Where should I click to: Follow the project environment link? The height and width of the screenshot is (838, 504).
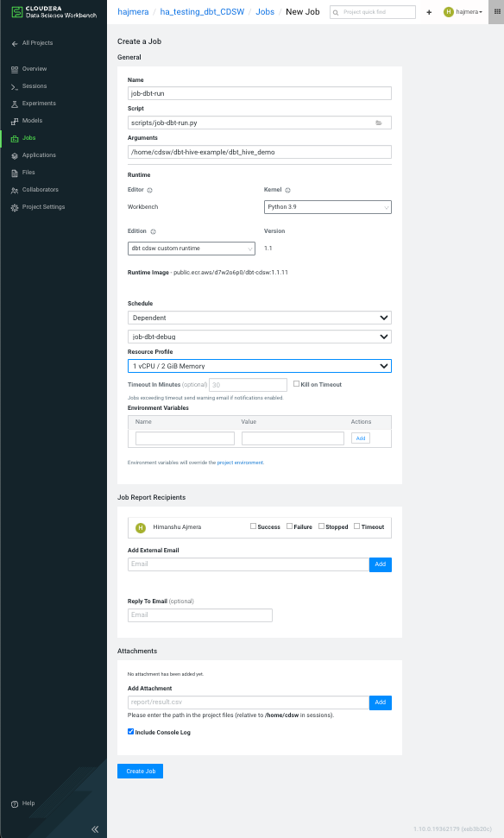pos(240,463)
